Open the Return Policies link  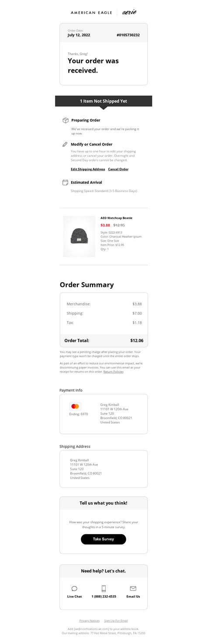pos(114,371)
